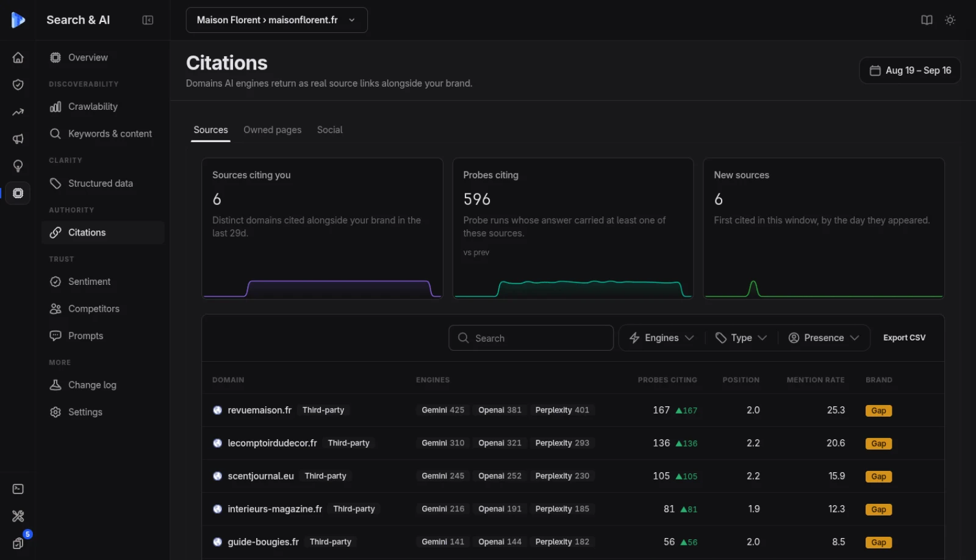Sort by the Mention Rate column header
This screenshot has height=560, width=976.
click(816, 380)
